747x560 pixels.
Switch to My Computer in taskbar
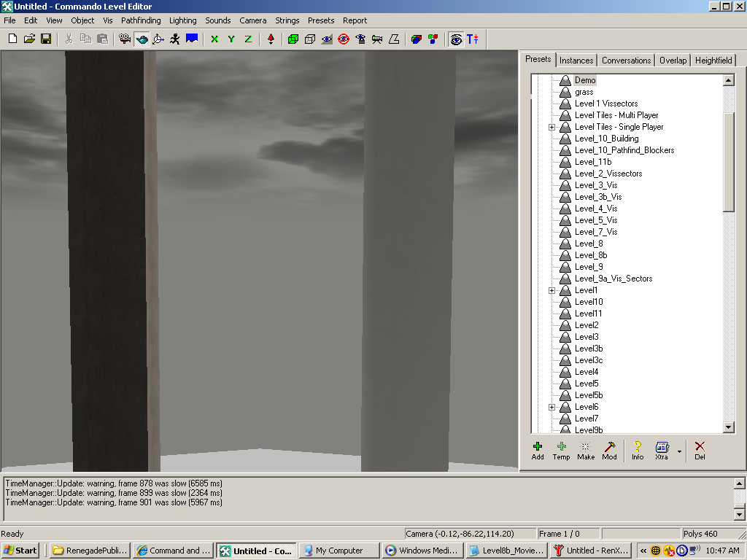coord(338,551)
